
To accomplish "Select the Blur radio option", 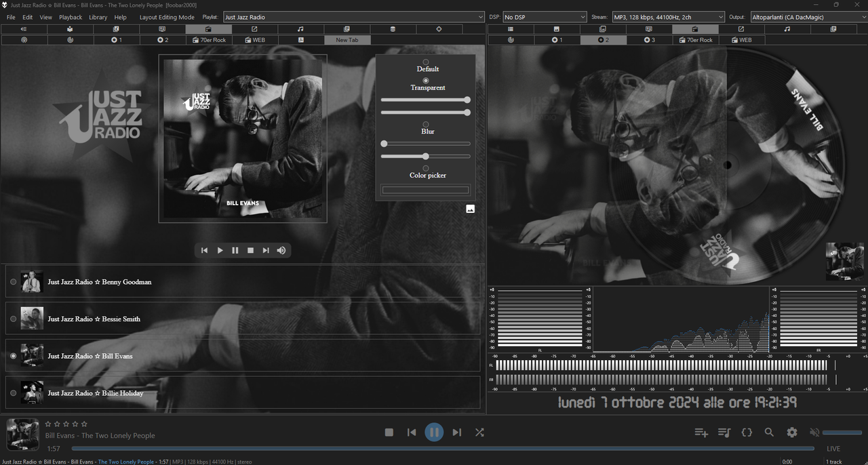I will click(x=426, y=125).
